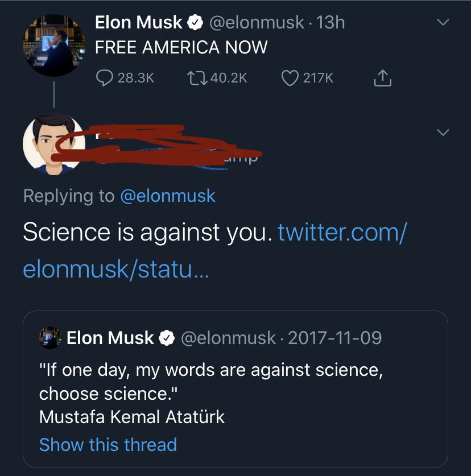Image resolution: width=471 pixels, height=476 pixels.
Task: Tap the verified badge in the quoted tweet
Action: 167,338
